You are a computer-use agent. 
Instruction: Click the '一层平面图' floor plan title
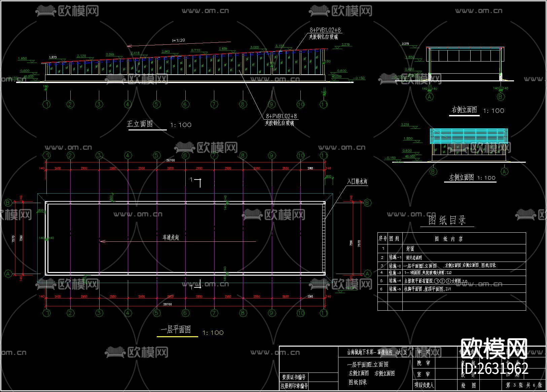[176, 329]
